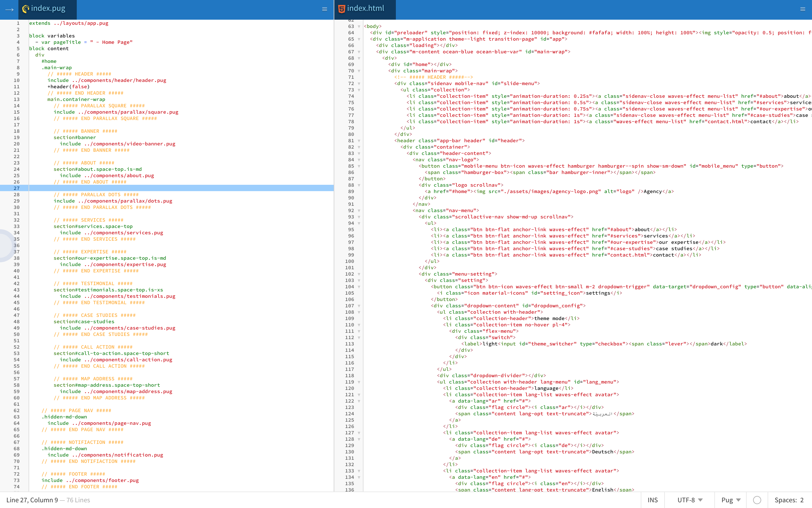Click the parallax/dots.pug include line
The height and width of the screenshot is (508, 812).
click(113, 201)
